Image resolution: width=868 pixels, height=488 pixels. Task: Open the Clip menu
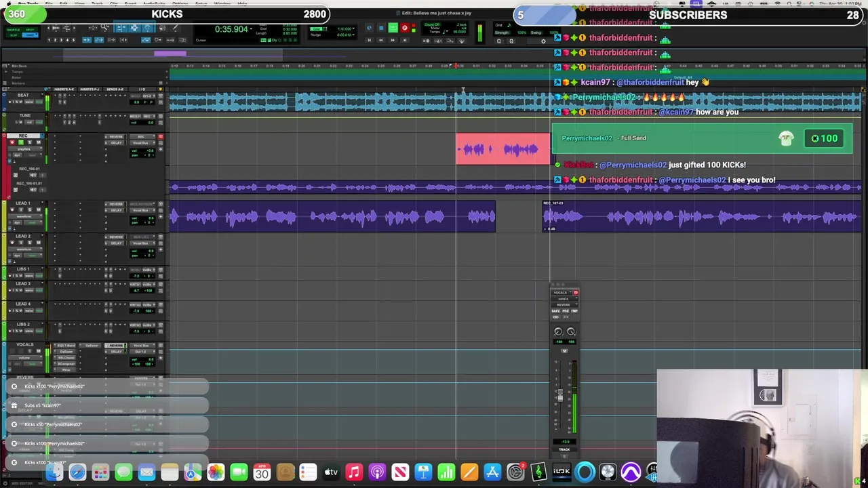(x=114, y=4)
